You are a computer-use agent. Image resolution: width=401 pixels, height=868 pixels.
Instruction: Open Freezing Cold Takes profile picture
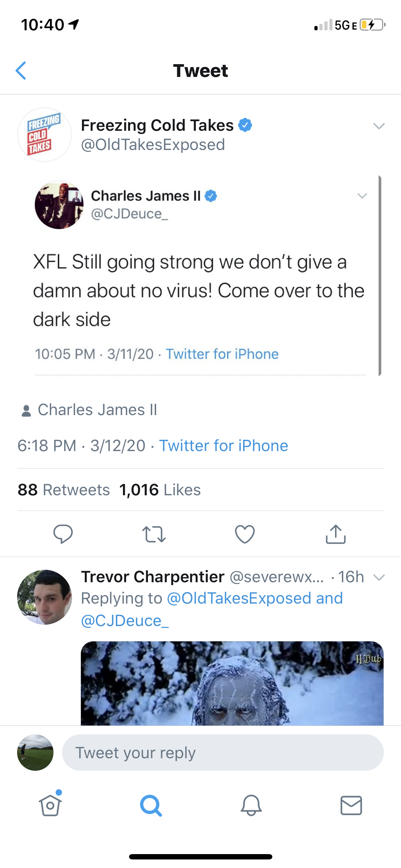point(45,135)
